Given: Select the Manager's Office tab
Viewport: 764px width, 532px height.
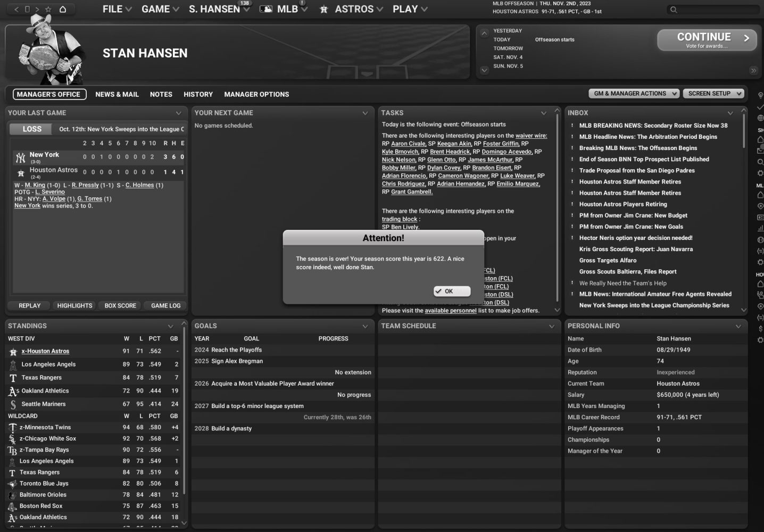Looking at the screenshot, I should (49, 94).
